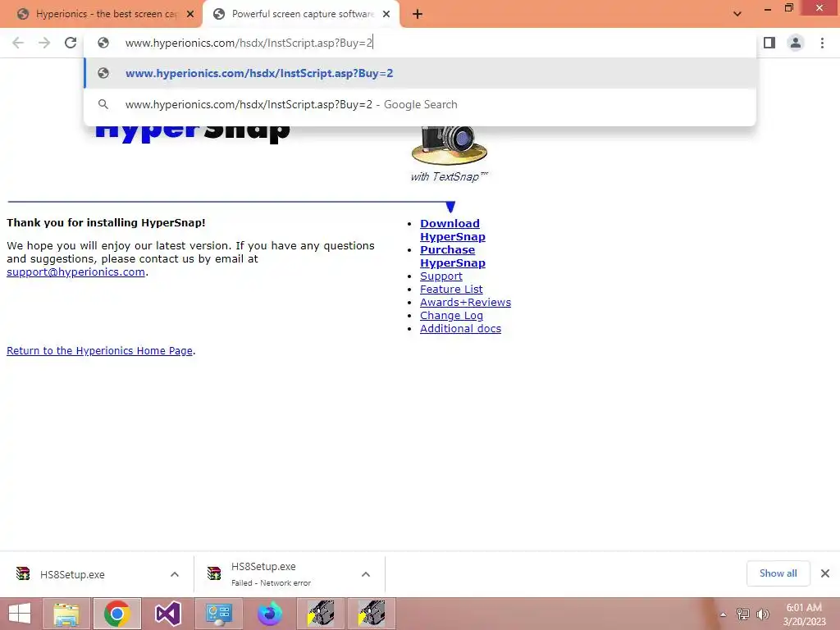The width and height of the screenshot is (840, 630).
Task: Open the Control Panel taskbar icon
Action: pos(218,614)
